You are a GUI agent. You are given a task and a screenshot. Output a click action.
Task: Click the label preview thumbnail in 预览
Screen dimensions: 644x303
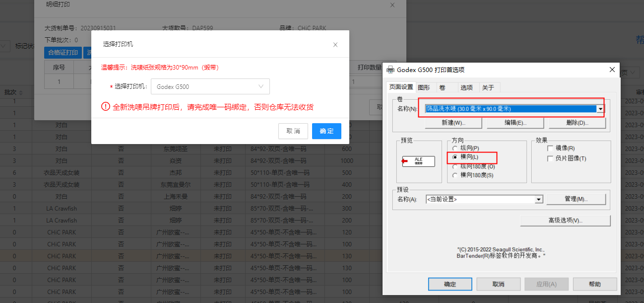tap(418, 161)
